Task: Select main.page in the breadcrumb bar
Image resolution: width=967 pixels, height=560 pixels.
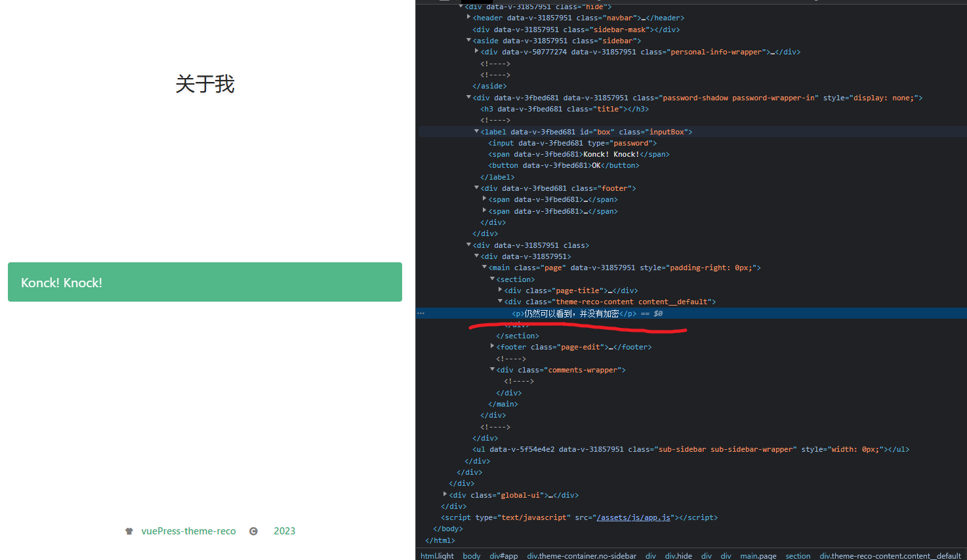Action: pos(758,555)
